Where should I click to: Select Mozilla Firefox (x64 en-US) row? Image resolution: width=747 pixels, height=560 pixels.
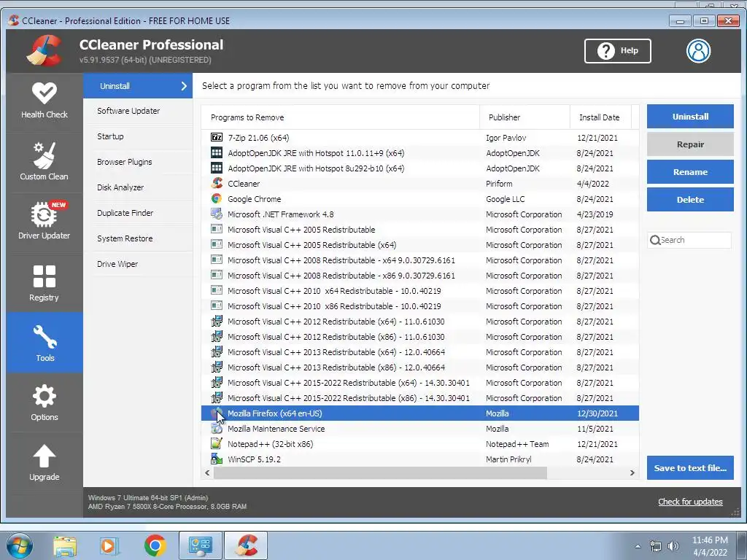(419, 413)
